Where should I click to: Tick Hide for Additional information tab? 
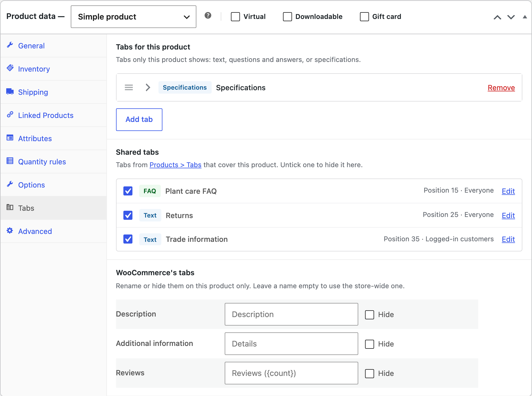coord(370,344)
